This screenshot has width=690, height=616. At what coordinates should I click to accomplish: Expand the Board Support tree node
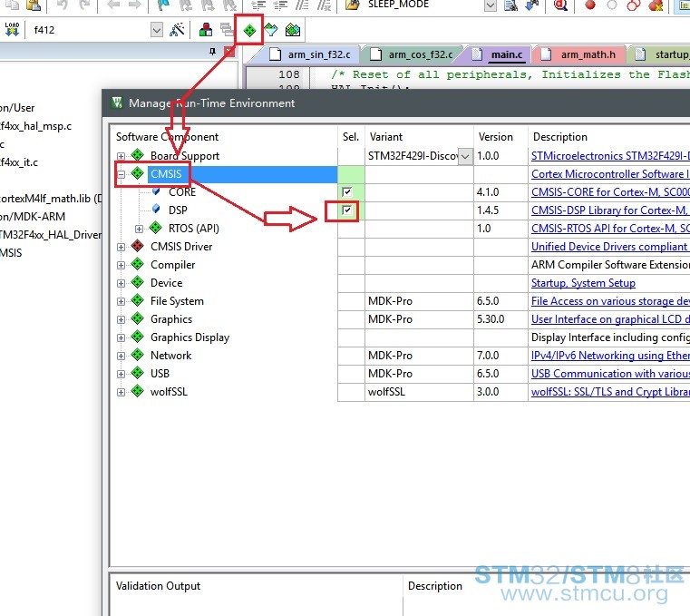[121, 156]
